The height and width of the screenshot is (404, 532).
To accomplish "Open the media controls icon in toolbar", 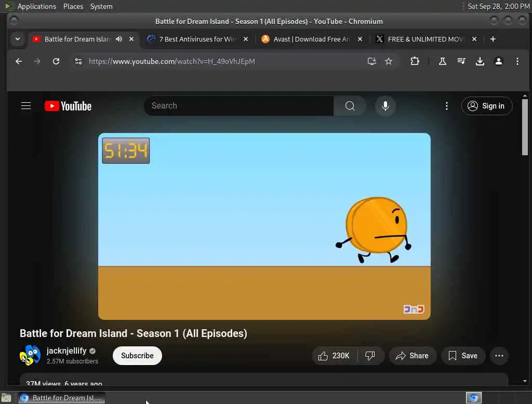I will [x=461, y=61].
